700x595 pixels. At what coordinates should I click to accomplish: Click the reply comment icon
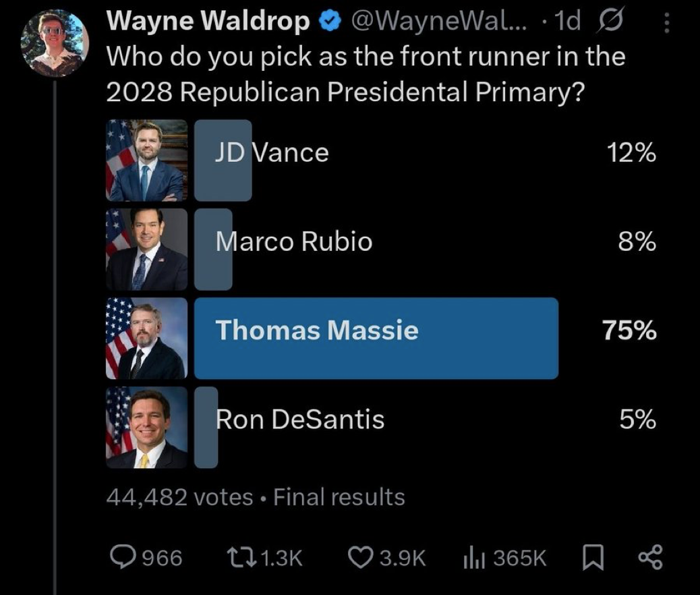(x=123, y=557)
